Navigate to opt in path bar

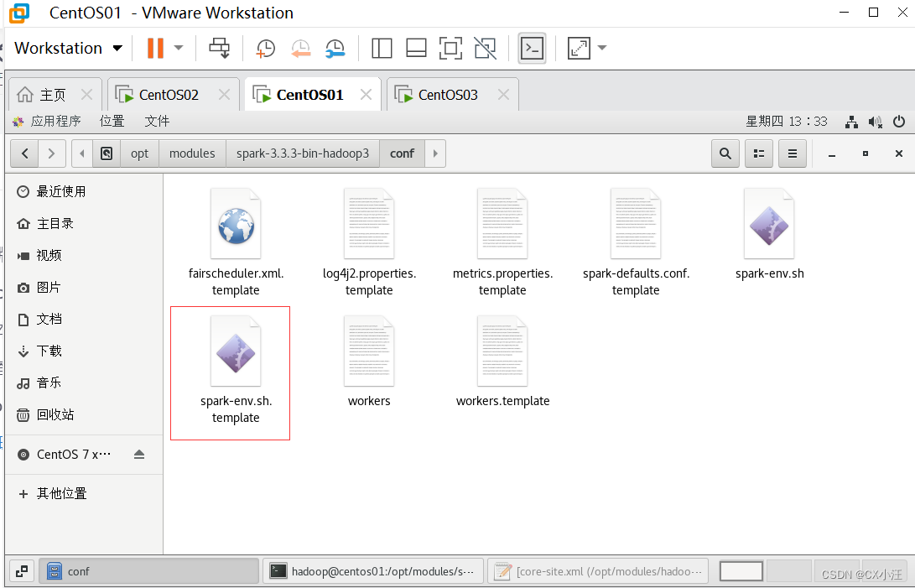[x=139, y=154]
